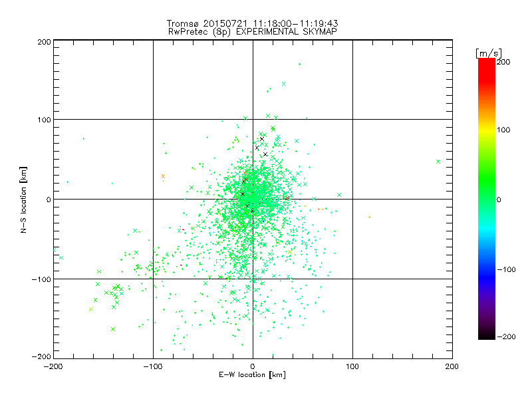Click the N-S axis "-200" tick label
532x399 pixels.
(41, 356)
